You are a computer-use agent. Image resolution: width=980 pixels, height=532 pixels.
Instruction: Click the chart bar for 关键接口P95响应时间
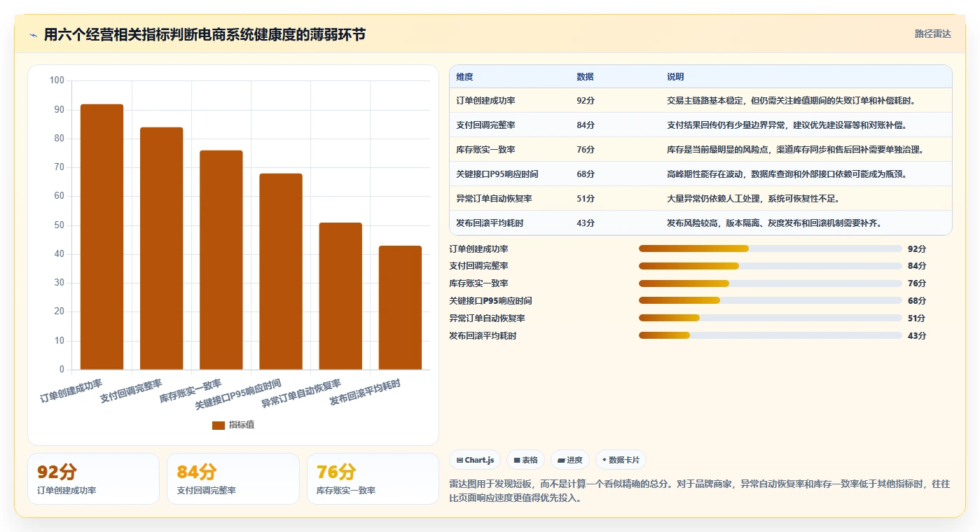[x=281, y=272]
